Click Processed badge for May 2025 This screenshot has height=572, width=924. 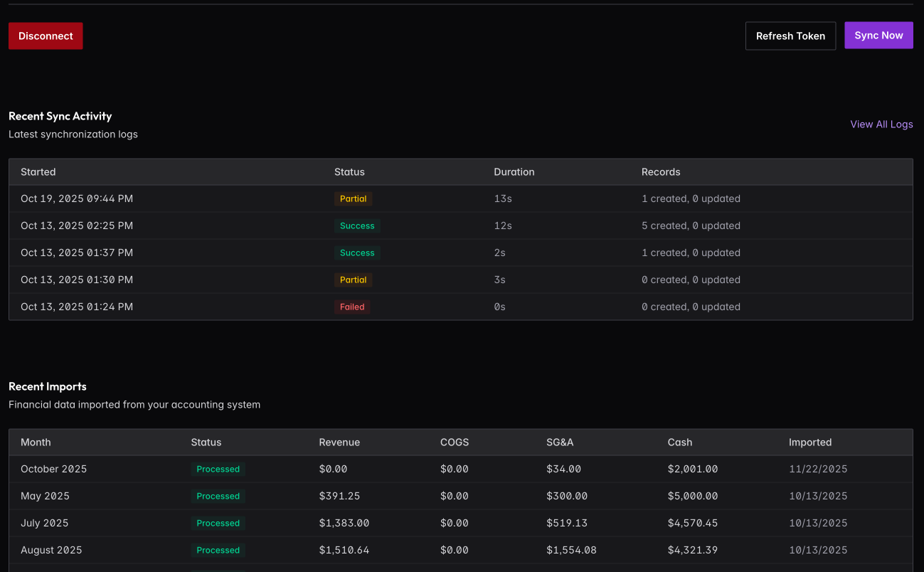pyautogui.click(x=218, y=497)
